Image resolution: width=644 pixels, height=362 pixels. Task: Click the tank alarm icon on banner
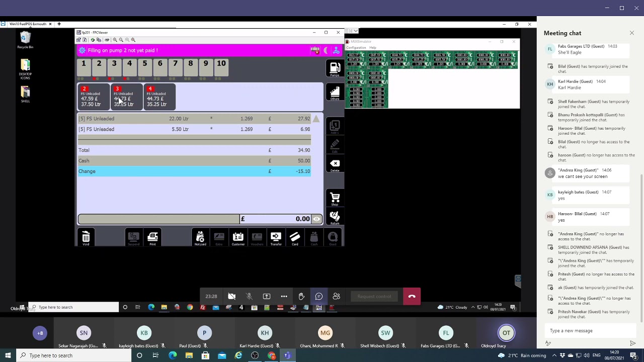coord(315,50)
